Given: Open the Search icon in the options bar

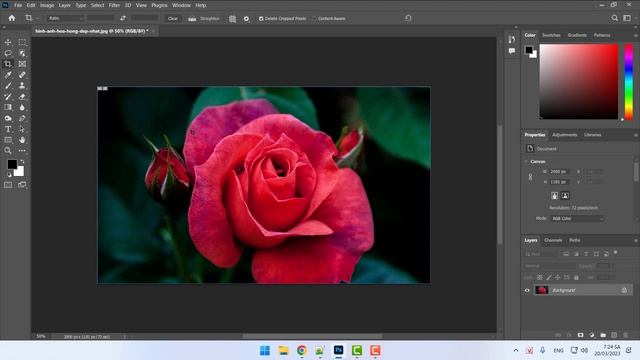Looking at the screenshot, I should click(x=615, y=18).
